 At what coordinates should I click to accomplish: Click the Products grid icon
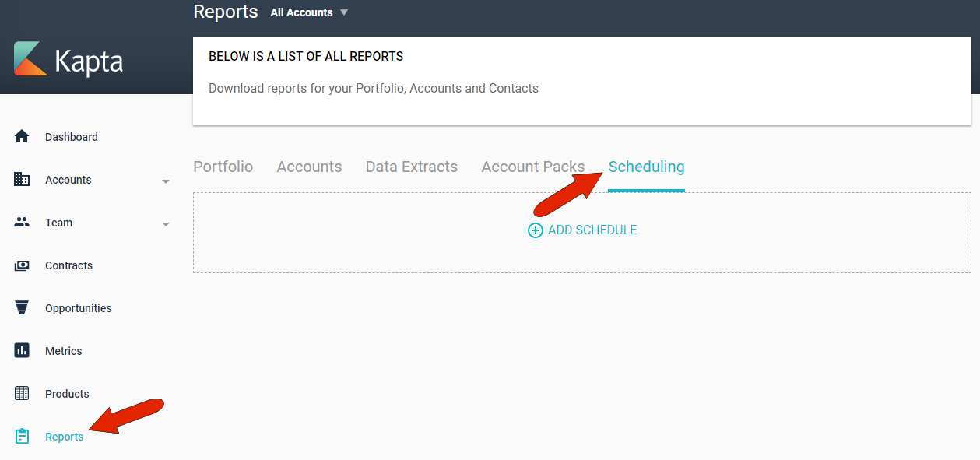point(22,394)
